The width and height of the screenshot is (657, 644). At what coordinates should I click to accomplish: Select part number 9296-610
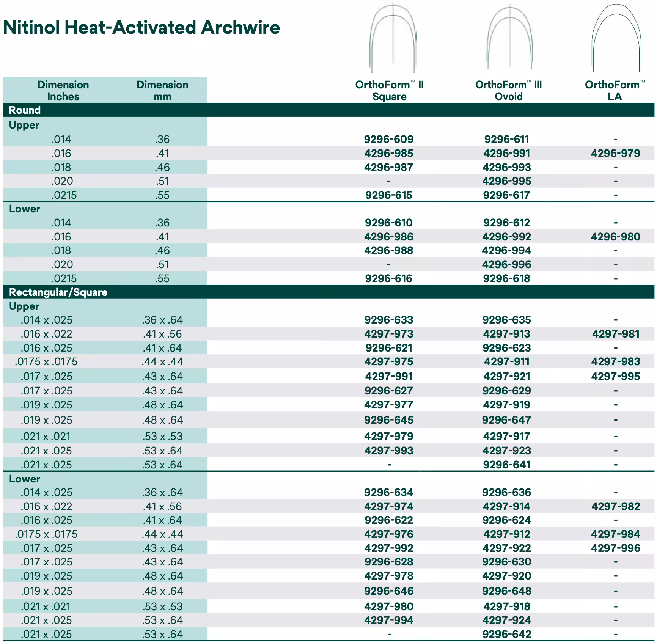pos(389,223)
